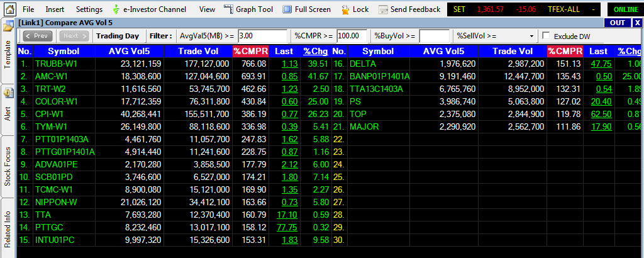Tick the Exclude DW checkbox
The height and width of the screenshot is (258, 644).
coord(546,36)
